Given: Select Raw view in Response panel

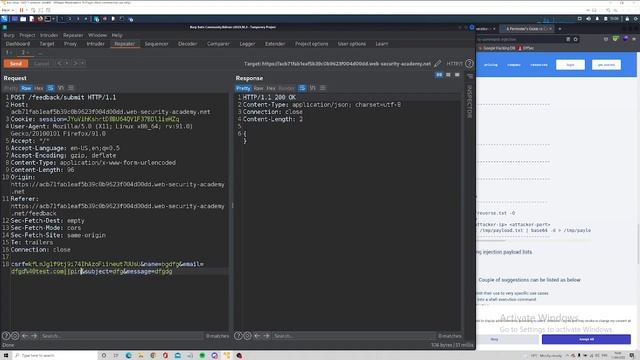Looking at the screenshot, I should pyautogui.click(x=258, y=88).
